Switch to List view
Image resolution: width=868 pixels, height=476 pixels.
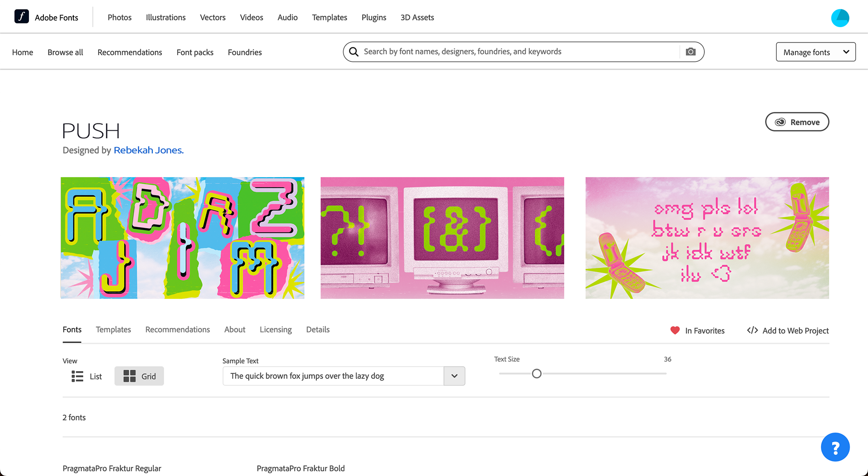[x=87, y=376]
